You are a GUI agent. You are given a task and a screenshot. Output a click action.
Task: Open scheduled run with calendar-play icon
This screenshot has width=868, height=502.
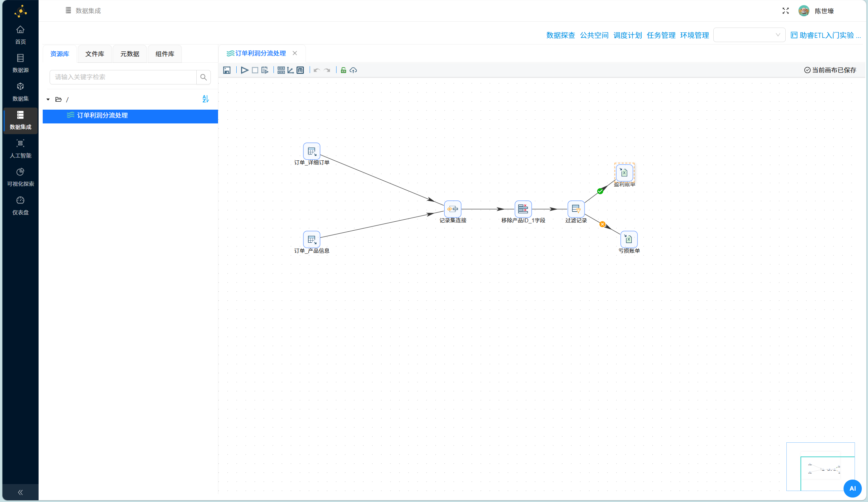265,70
